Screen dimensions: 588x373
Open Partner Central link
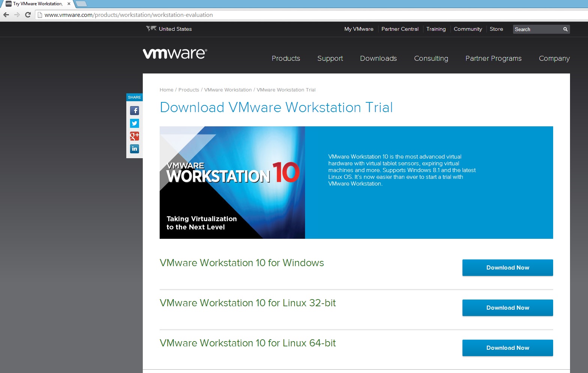[400, 29]
